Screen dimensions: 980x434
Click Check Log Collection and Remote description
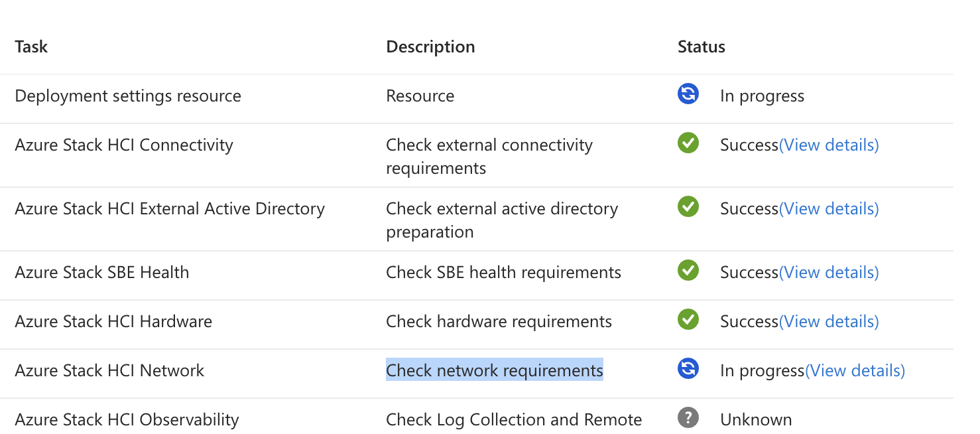(x=514, y=419)
